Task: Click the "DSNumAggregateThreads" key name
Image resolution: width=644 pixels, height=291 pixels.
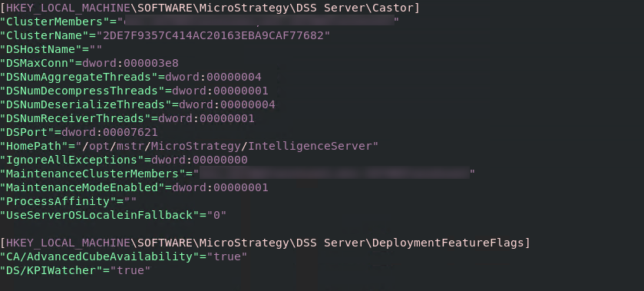Action: [x=79, y=77]
